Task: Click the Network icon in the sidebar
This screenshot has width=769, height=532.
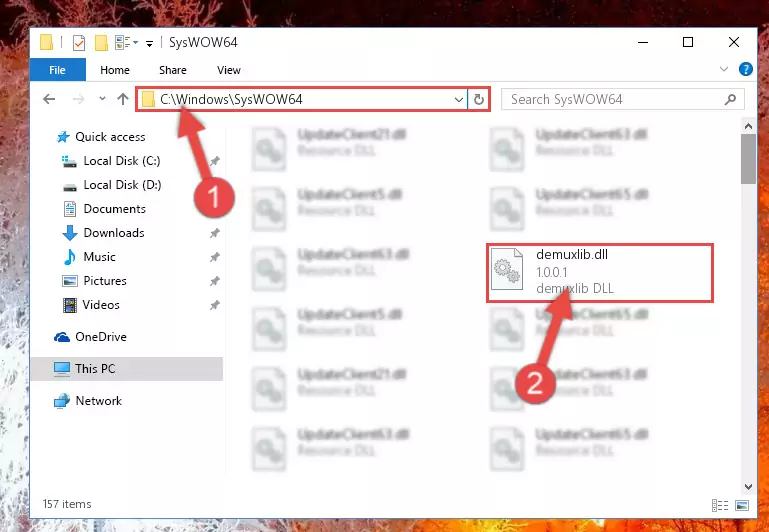Action: click(62, 401)
